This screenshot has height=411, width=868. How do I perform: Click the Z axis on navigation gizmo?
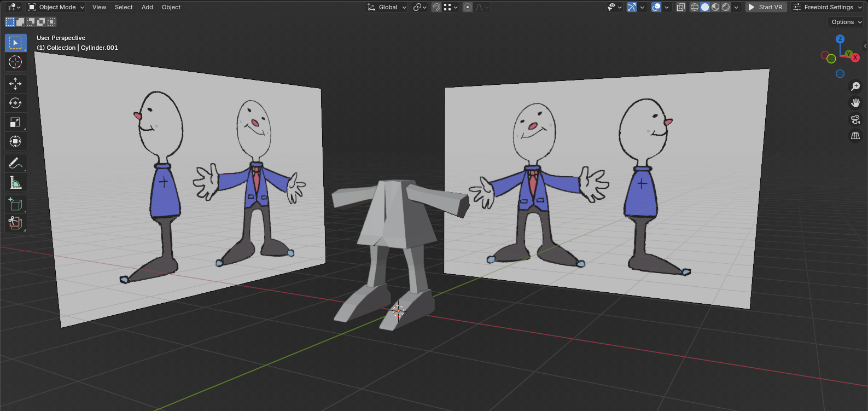click(840, 39)
